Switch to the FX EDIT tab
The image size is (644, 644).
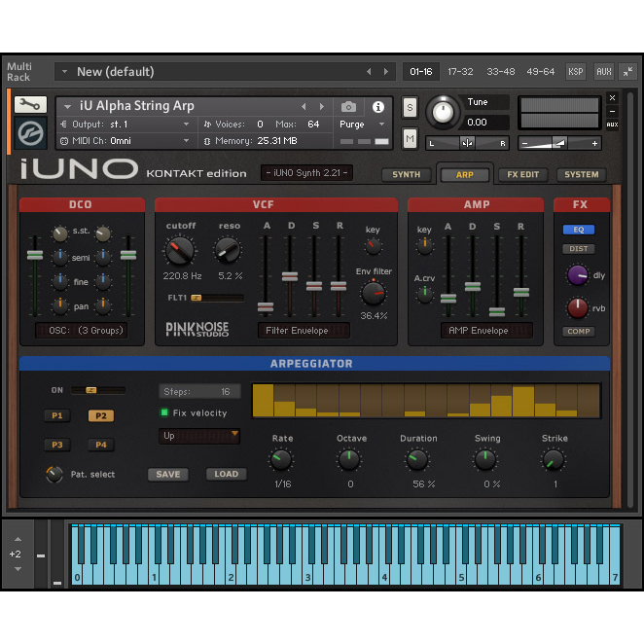pyautogui.click(x=522, y=174)
